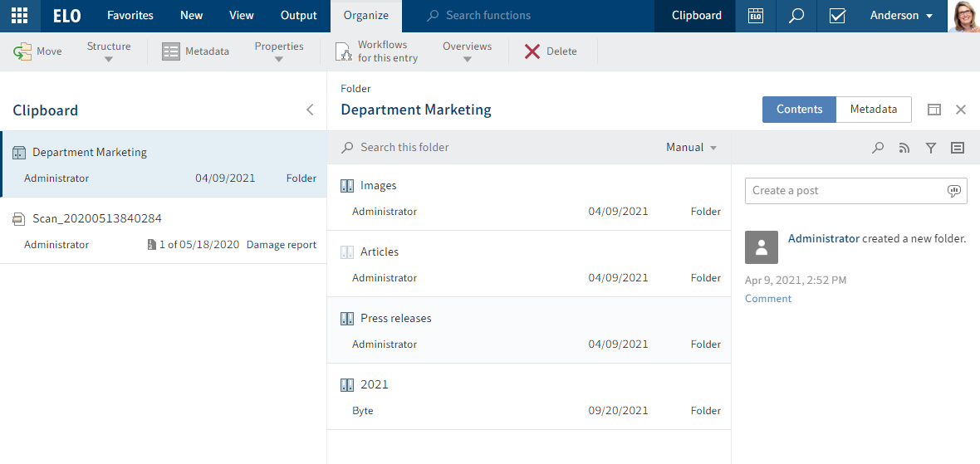Switch to Metadata view toggle
The height and width of the screenshot is (464, 980).
(873, 110)
